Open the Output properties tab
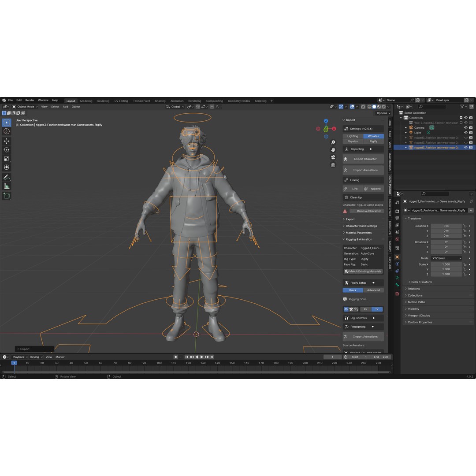 [x=397, y=218]
